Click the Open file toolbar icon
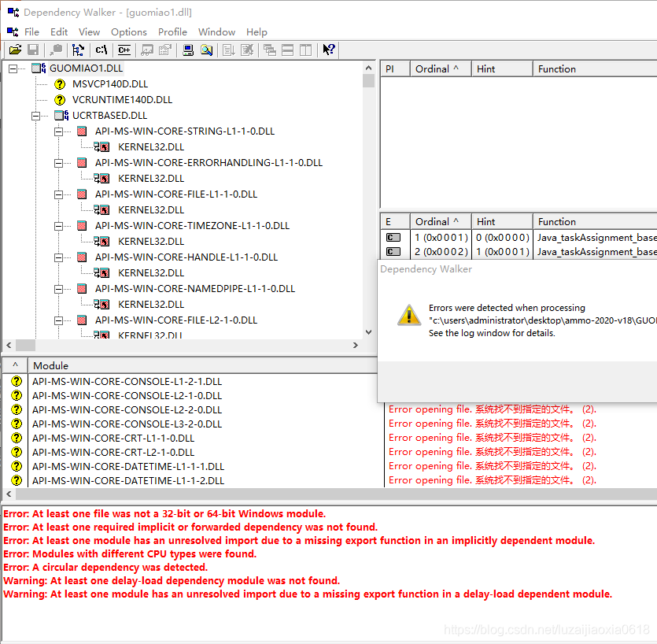This screenshot has width=657, height=644. coord(15,50)
